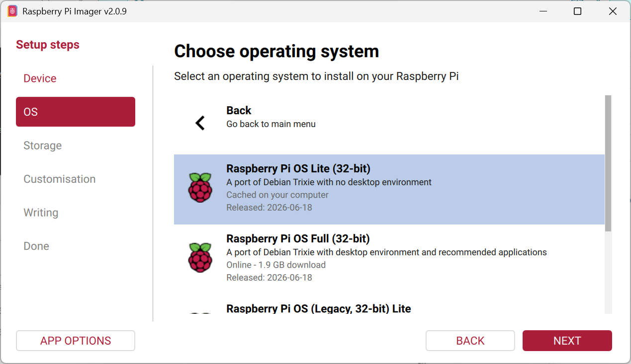Viewport: 631px width, 364px height.
Task: Close the Raspberry Pi Imager window
Action: coord(613,11)
